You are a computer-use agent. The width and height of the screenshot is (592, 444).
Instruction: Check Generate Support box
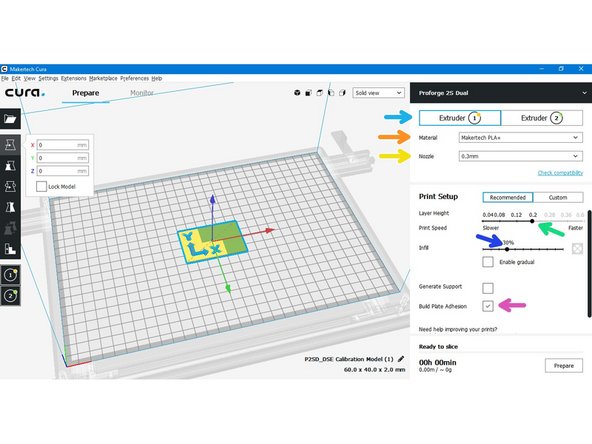pos(488,288)
